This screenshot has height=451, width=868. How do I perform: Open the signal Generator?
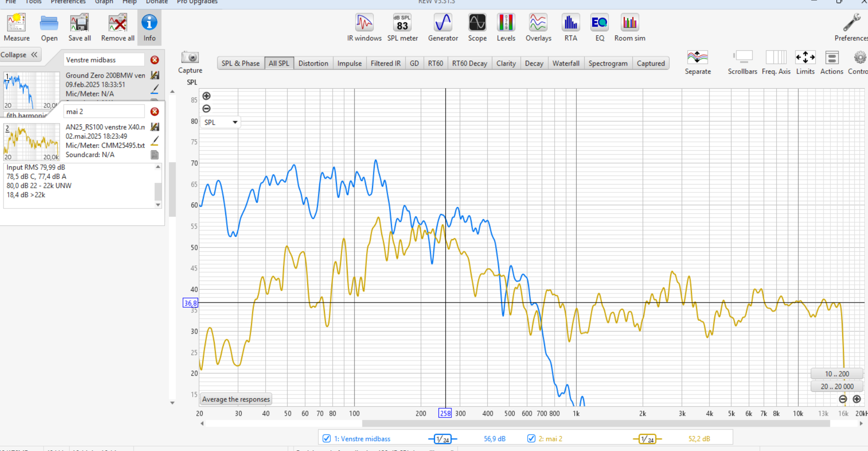(443, 28)
